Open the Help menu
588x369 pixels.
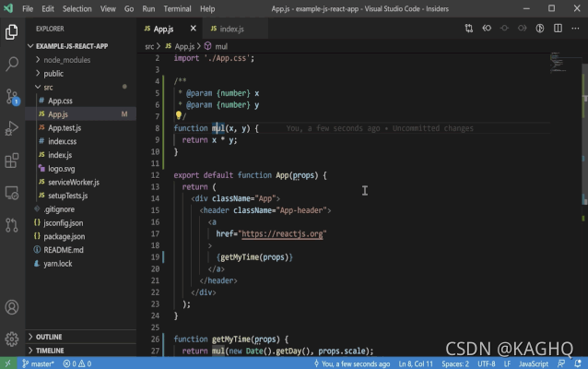click(x=207, y=8)
